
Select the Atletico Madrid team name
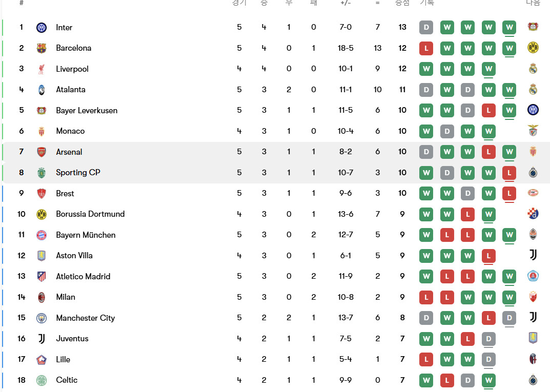pos(83,277)
